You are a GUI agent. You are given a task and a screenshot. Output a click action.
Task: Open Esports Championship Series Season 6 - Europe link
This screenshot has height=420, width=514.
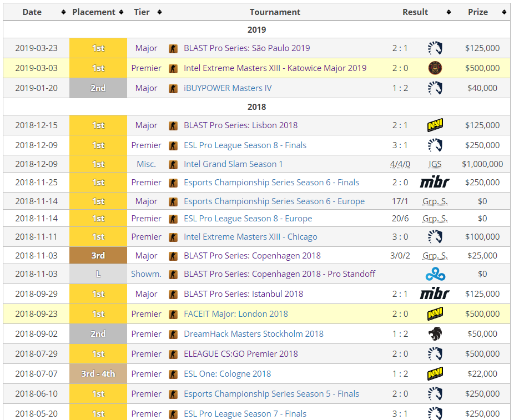tap(274, 201)
